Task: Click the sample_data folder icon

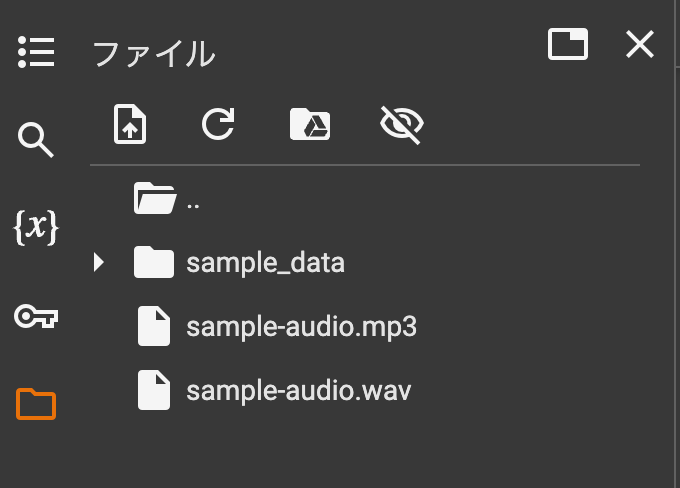Action: click(154, 262)
